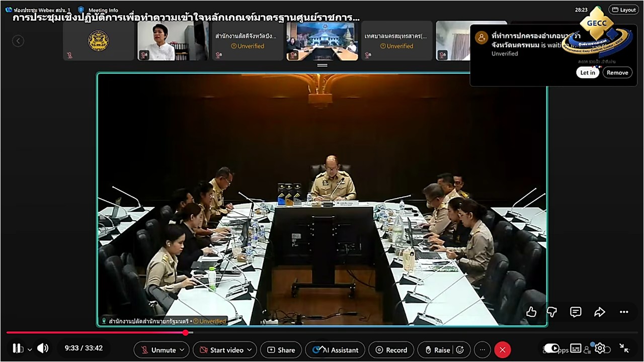Dislike the video with thumbs-down icon
This screenshot has height=362, width=644.
pyautogui.click(x=552, y=312)
